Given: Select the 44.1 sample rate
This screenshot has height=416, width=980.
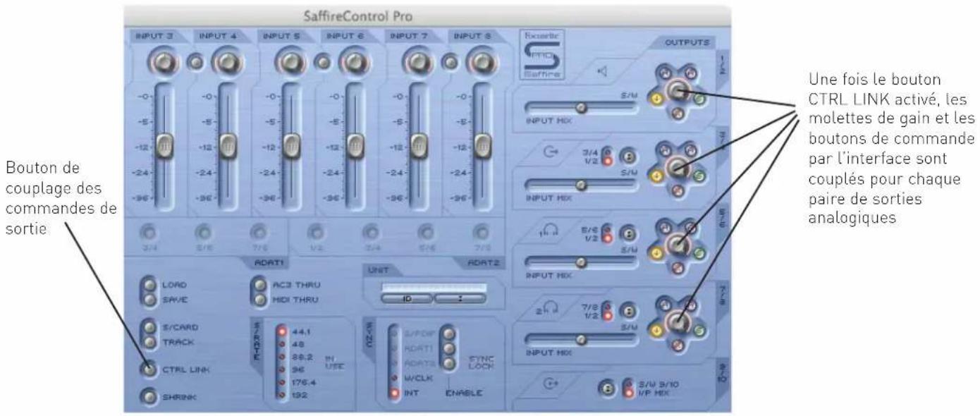Looking at the screenshot, I should point(281,331).
